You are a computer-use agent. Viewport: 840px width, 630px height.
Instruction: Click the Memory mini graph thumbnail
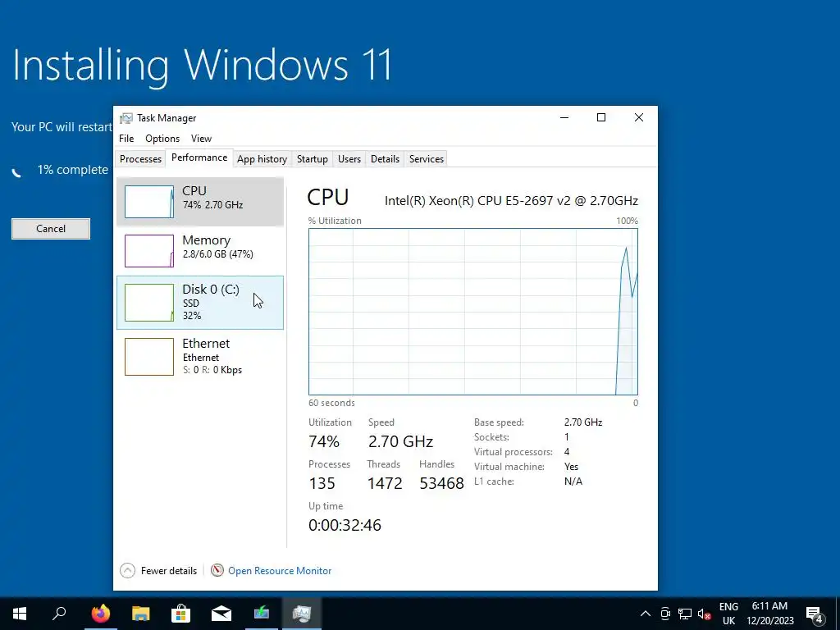149,251
